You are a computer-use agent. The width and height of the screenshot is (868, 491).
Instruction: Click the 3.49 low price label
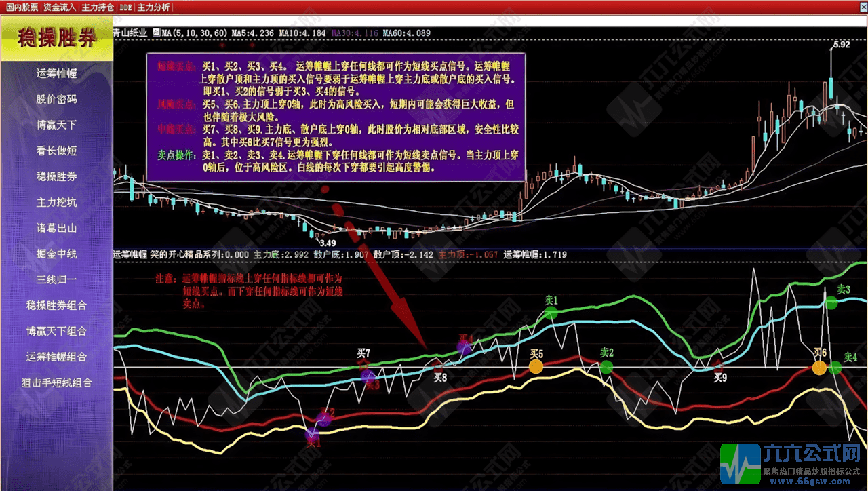click(x=328, y=243)
